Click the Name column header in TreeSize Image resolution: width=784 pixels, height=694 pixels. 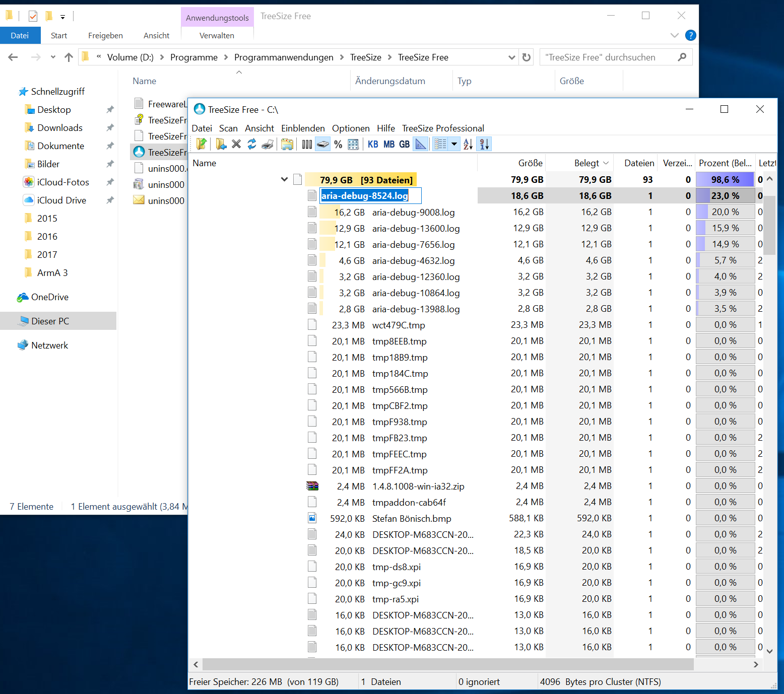[x=333, y=163]
